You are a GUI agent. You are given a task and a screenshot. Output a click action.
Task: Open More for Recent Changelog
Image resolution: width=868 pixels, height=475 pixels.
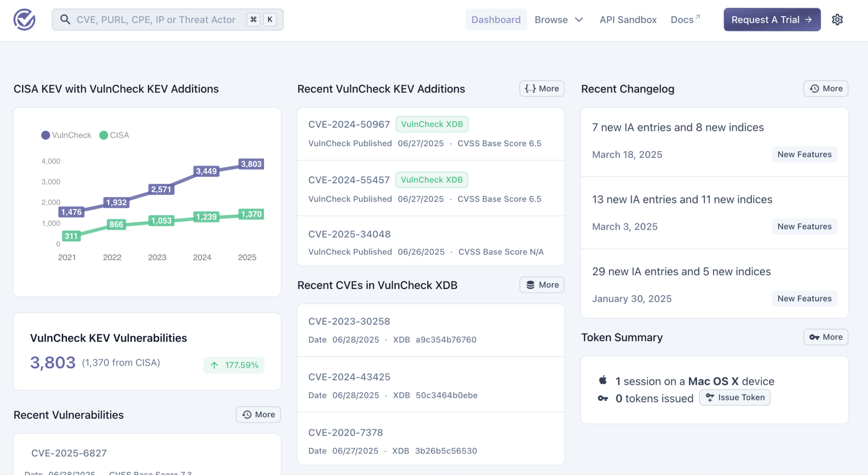coord(826,89)
